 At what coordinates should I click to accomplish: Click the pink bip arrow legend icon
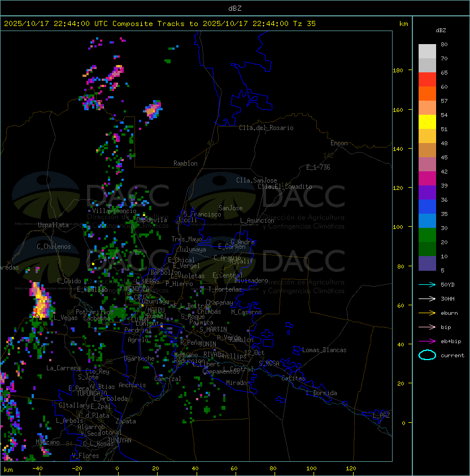click(x=427, y=327)
